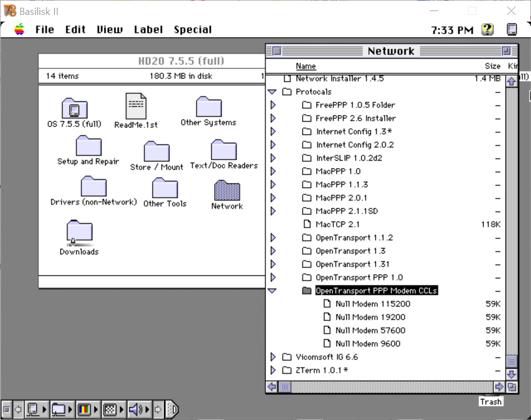
Task: Click the Network window down scroll arrow
Action: [x=512, y=374]
